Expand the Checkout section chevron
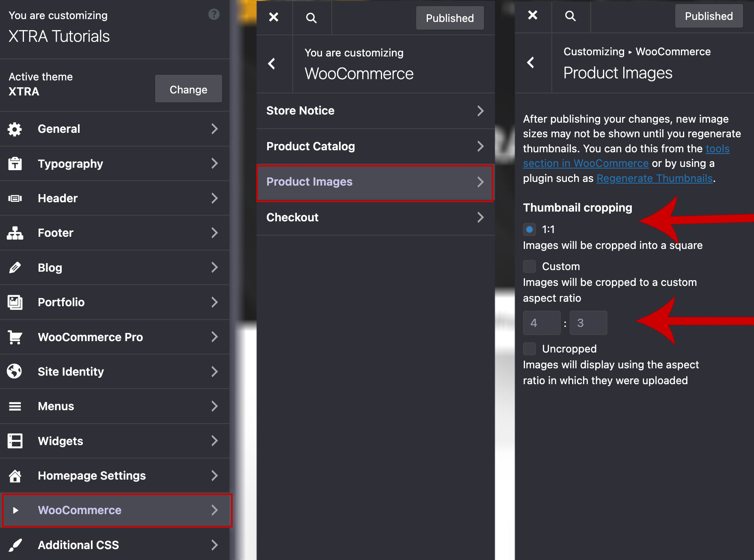 tap(480, 218)
